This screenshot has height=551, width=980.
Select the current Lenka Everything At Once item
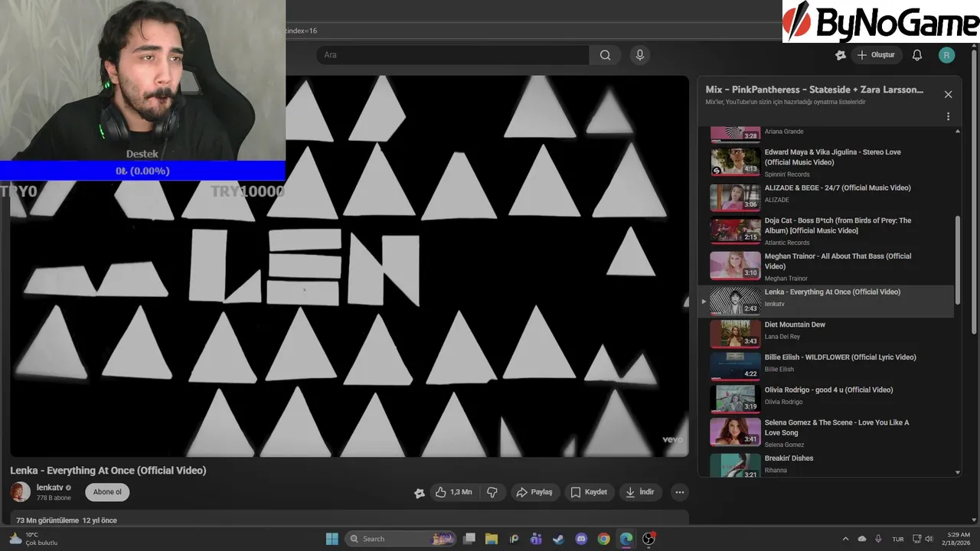click(x=827, y=301)
